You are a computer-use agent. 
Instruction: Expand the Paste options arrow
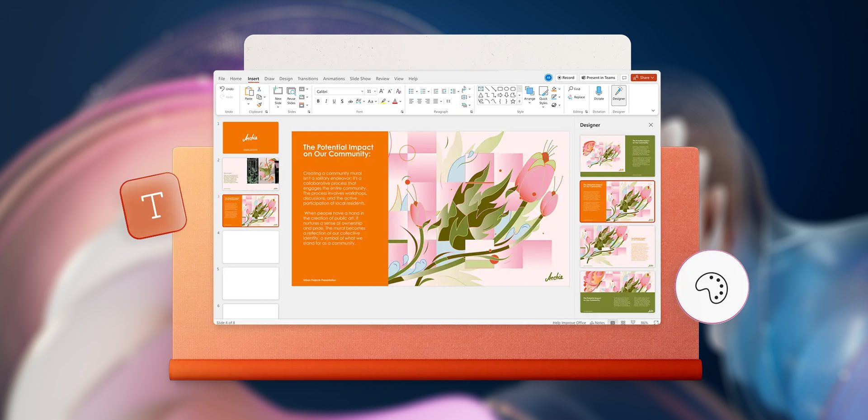(248, 104)
